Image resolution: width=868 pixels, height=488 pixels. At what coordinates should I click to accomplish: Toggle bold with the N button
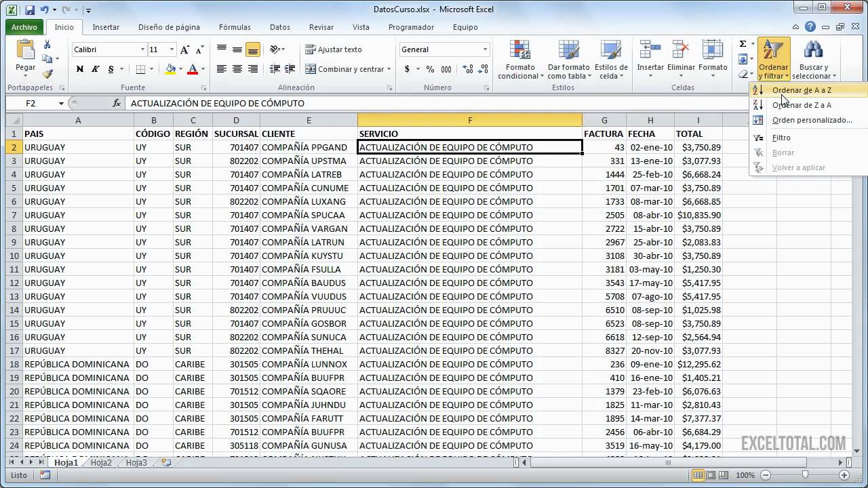click(80, 70)
